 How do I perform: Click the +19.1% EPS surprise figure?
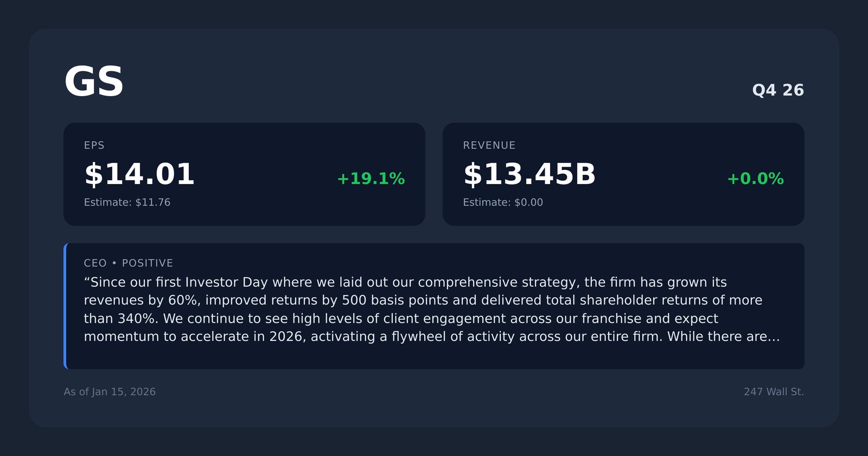coord(371,179)
